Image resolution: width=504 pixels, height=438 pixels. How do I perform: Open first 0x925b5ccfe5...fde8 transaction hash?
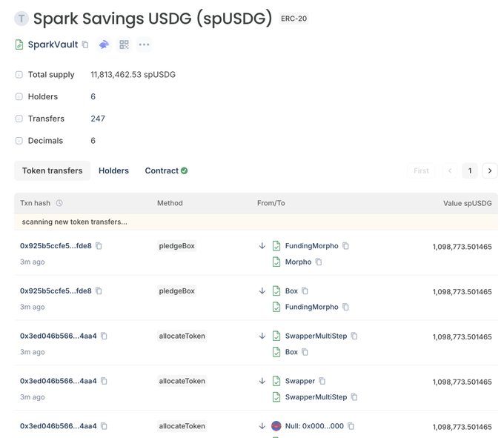click(56, 246)
